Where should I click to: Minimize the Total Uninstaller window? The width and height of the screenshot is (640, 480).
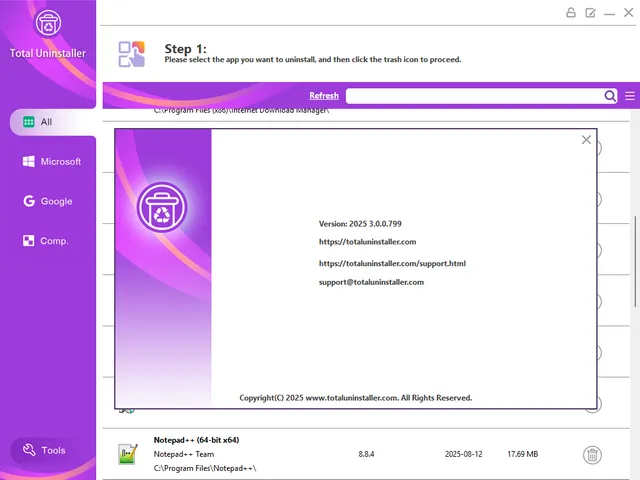coord(609,14)
